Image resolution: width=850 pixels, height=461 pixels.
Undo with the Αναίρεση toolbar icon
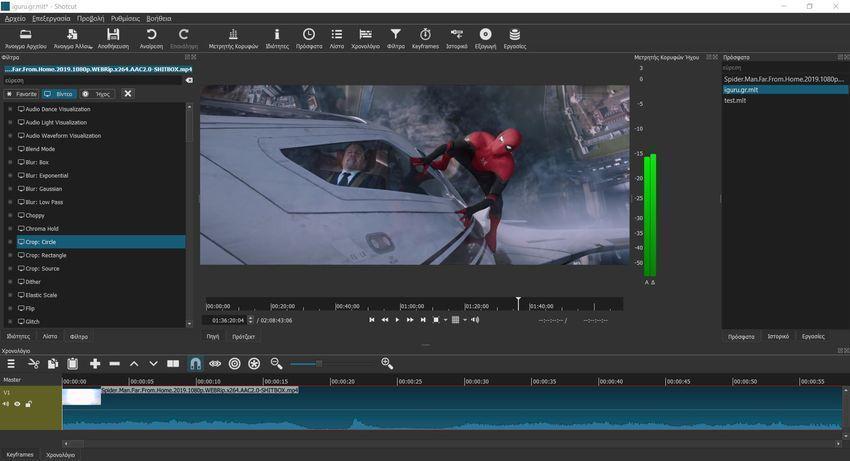[151, 34]
